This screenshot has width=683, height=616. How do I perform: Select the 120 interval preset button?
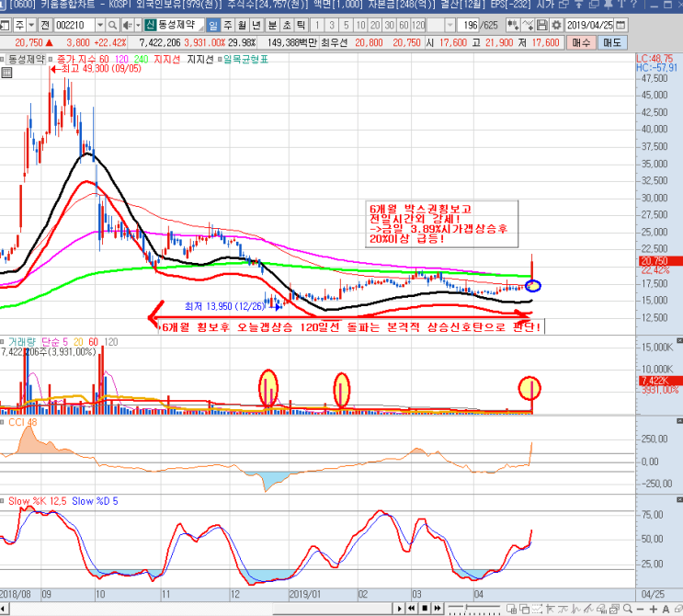tap(418, 25)
